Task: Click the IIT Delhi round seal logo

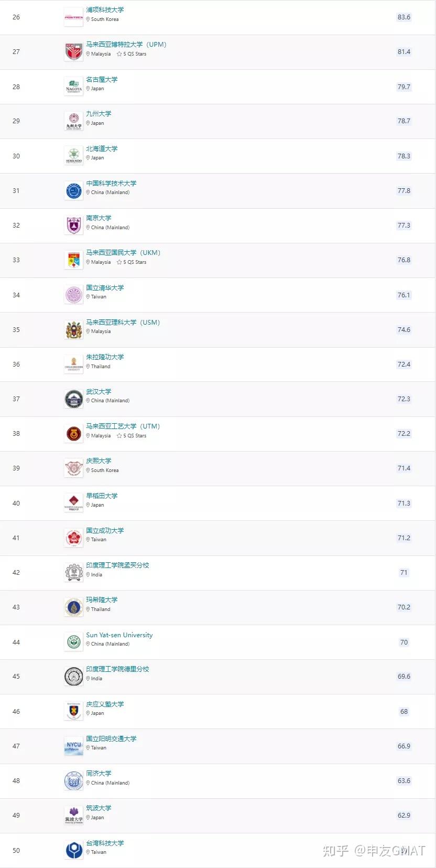Action: (73, 677)
